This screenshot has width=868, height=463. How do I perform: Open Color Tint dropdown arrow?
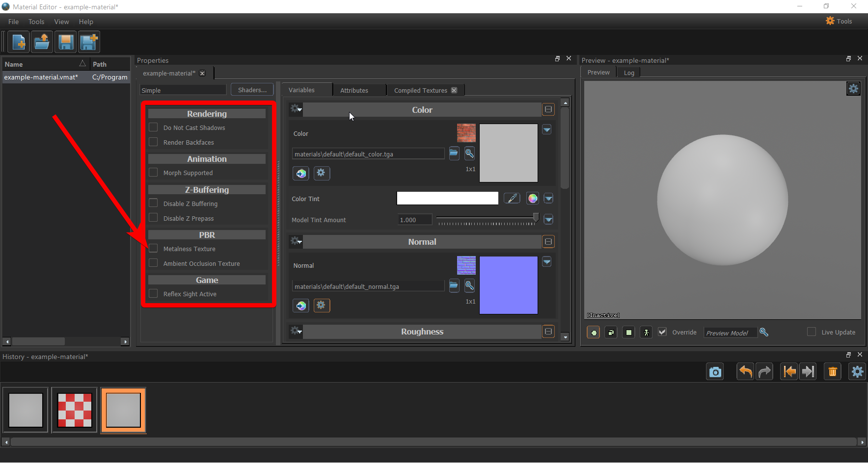point(548,199)
